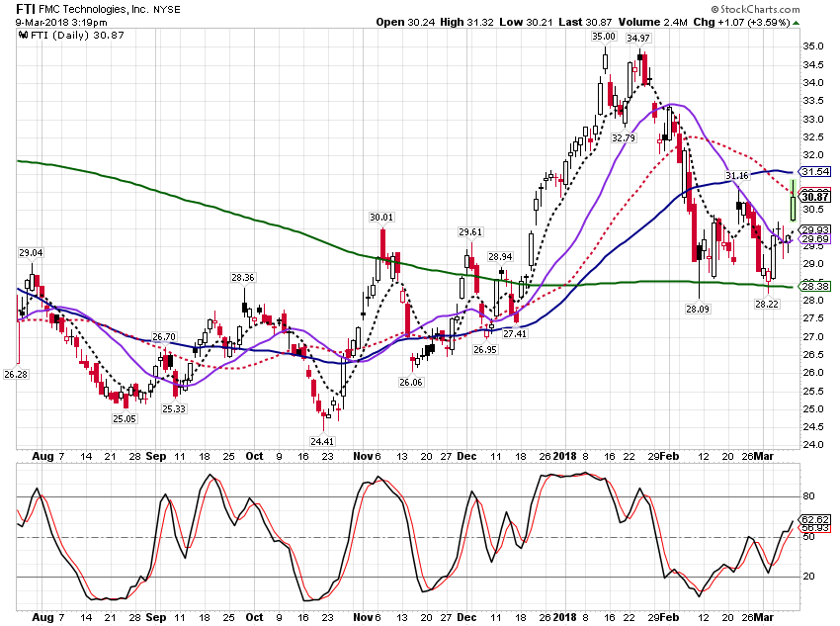Click the 26.28 price label
Viewport: 840px width, 626px height.
pos(16,374)
